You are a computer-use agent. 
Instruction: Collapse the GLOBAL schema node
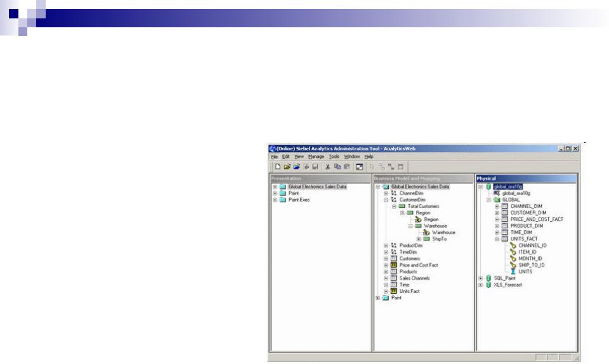488,200
